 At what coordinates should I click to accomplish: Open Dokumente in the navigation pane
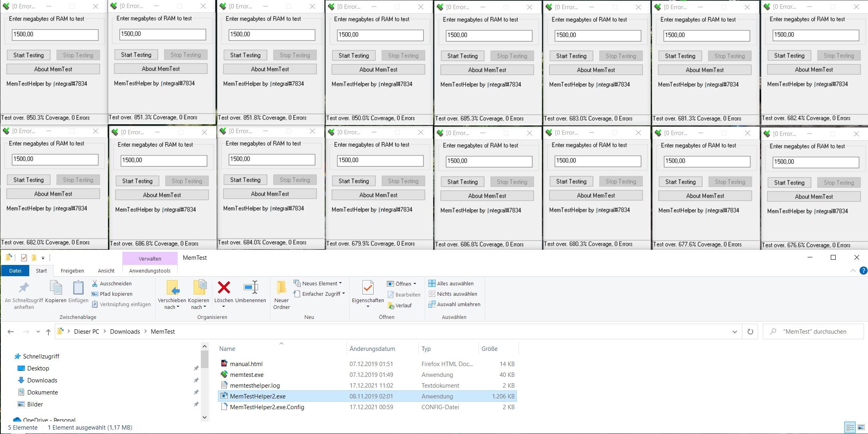[42, 392]
